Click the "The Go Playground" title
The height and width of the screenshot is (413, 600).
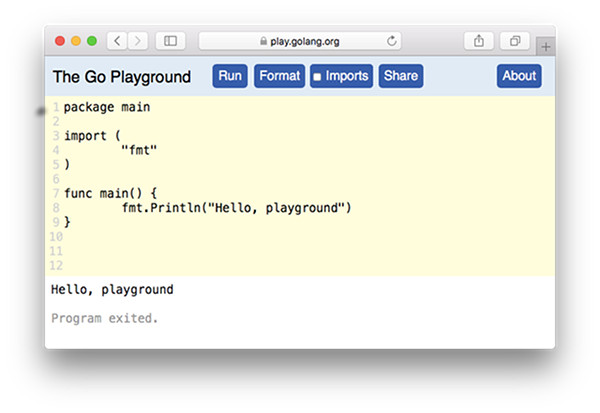tap(121, 77)
